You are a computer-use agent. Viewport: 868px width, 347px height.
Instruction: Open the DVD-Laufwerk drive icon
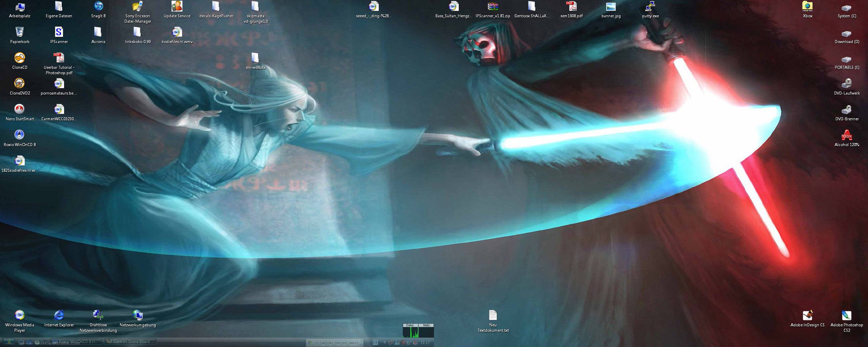point(847,87)
